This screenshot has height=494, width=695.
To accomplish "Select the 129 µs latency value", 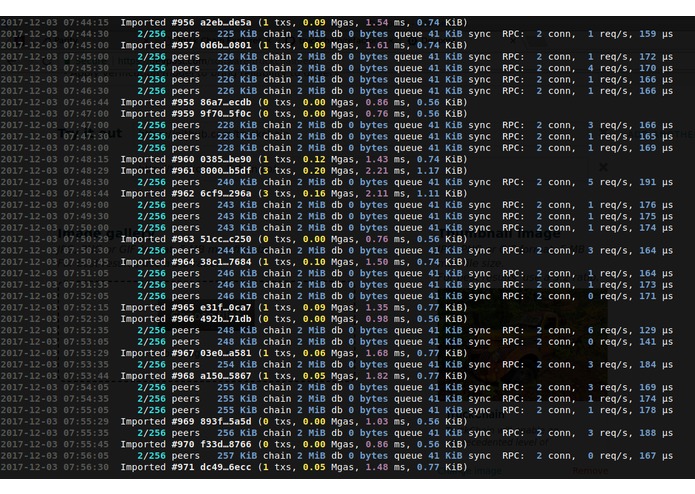I will 656,331.
